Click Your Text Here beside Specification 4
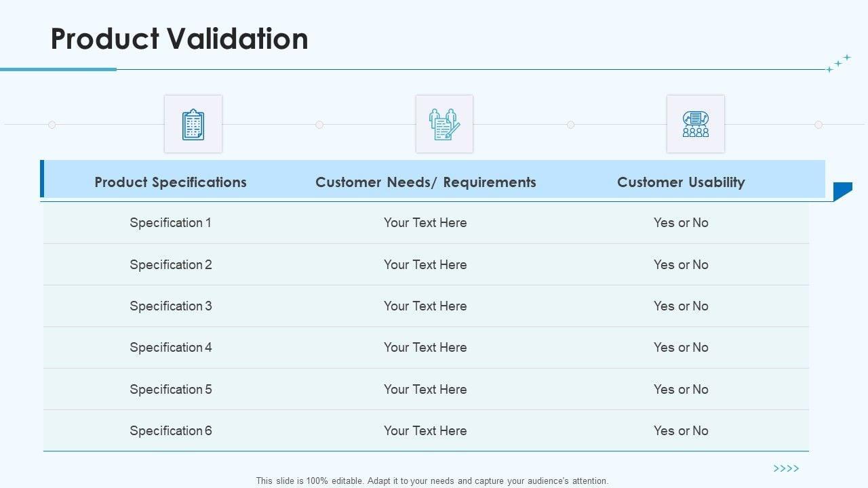This screenshot has width=868, height=488. (x=425, y=348)
